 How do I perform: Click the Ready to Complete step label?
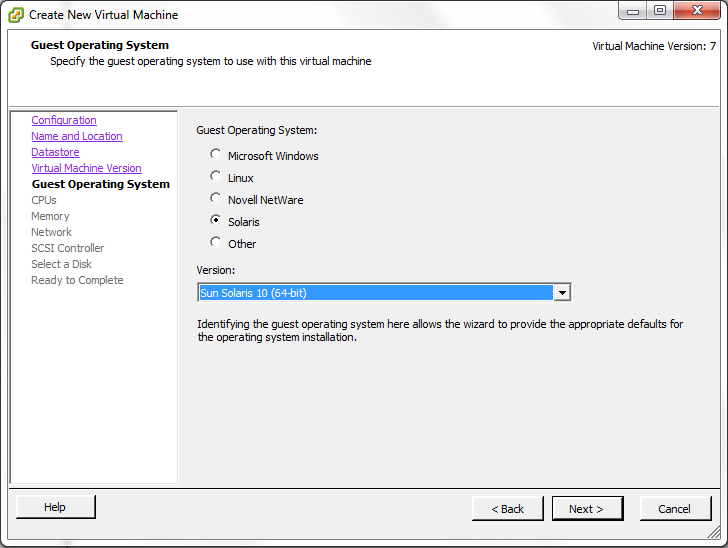click(78, 281)
